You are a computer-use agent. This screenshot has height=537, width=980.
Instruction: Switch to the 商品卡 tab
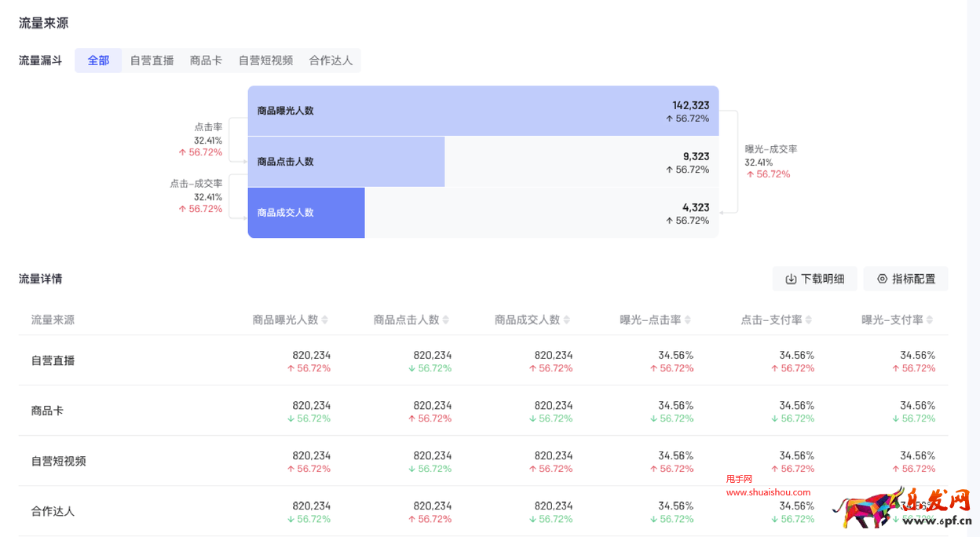click(x=206, y=59)
